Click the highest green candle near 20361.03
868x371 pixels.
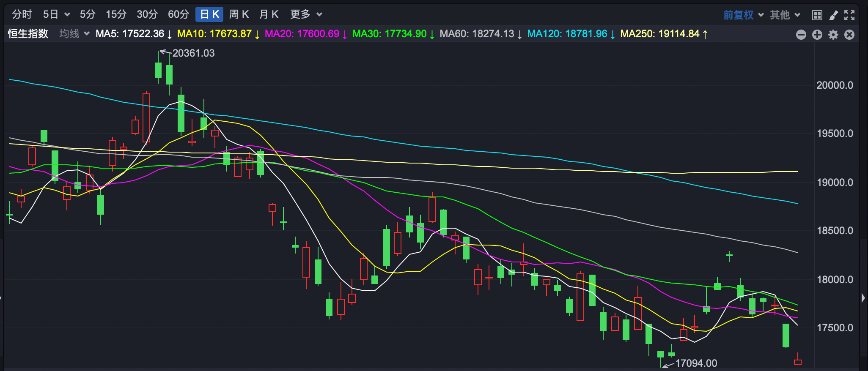click(x=158, y=70)
